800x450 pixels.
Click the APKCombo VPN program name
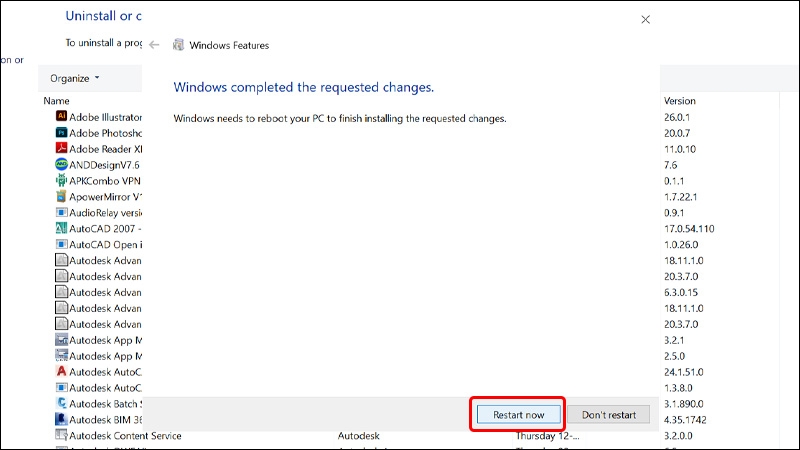pyautogui.click(x=105, y=181)
